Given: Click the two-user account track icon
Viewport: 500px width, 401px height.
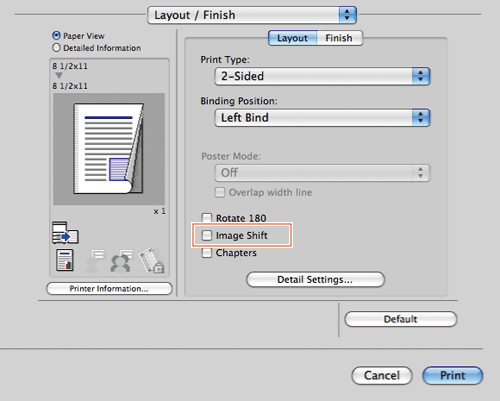Looking at the screenshot, I should point(122,261).
